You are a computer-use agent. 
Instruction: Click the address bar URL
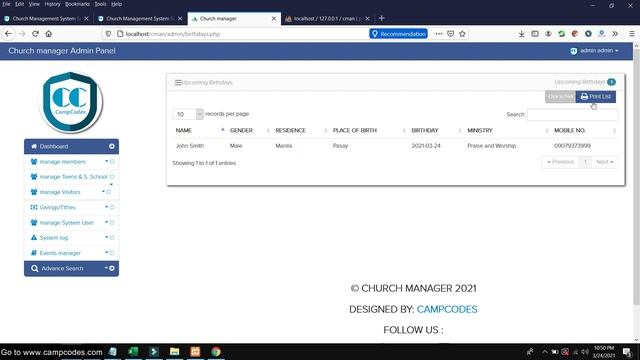point(173,34)
